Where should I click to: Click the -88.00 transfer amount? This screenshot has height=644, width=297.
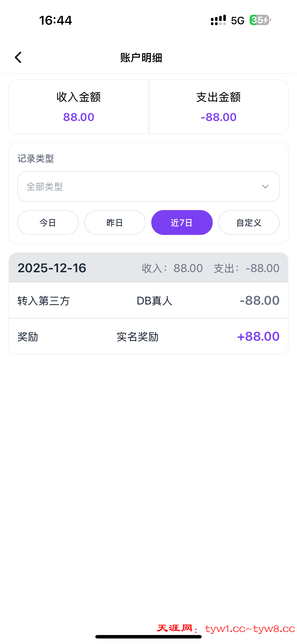259,301
